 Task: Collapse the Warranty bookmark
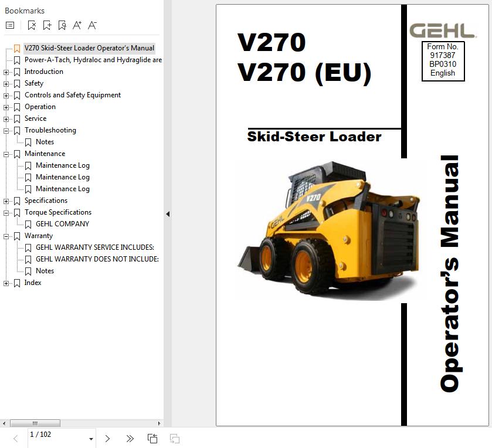(6, 236)
